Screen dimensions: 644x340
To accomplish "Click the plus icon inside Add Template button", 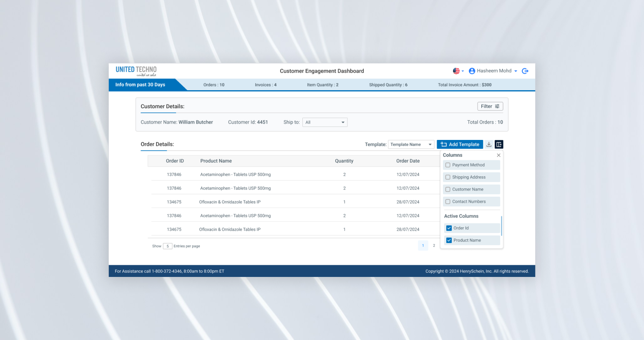I will [x=443, y=144].
